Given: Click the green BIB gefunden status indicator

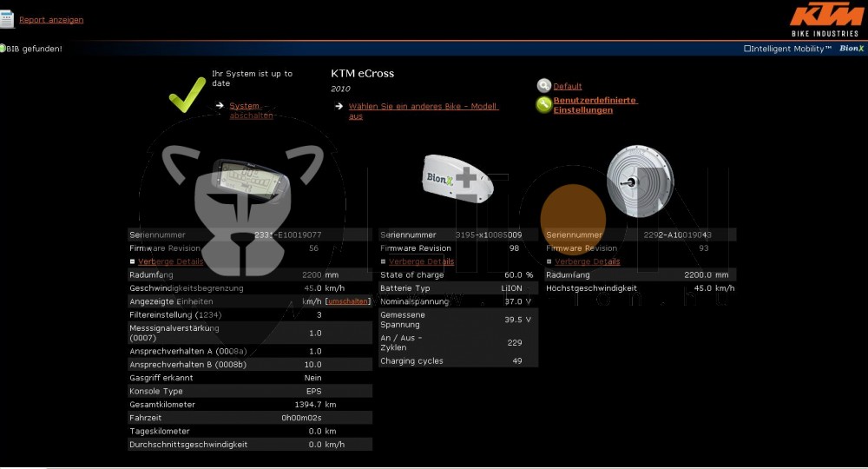Looking at the screenshot, I should 3,49.
